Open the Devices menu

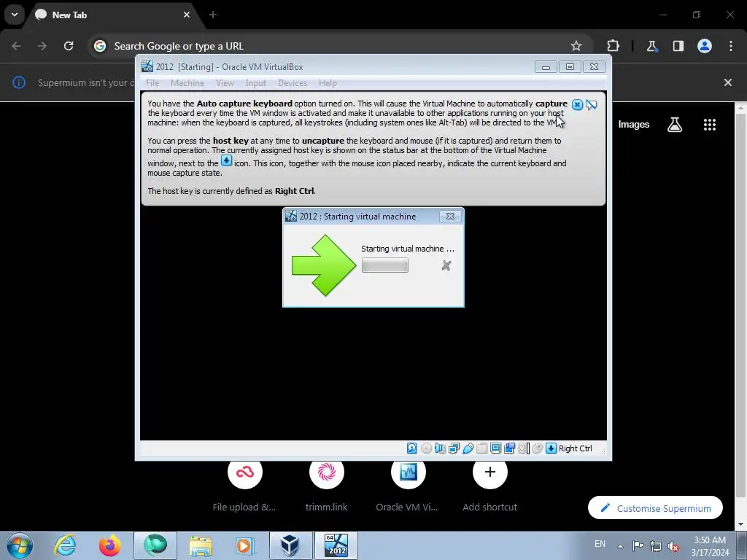point(293,83)
